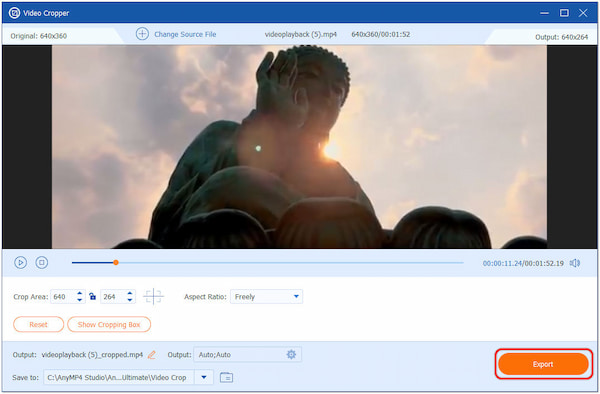Open the Change Source File link
This screenshot has height=394, width=600.
click(x=185, y=34)
